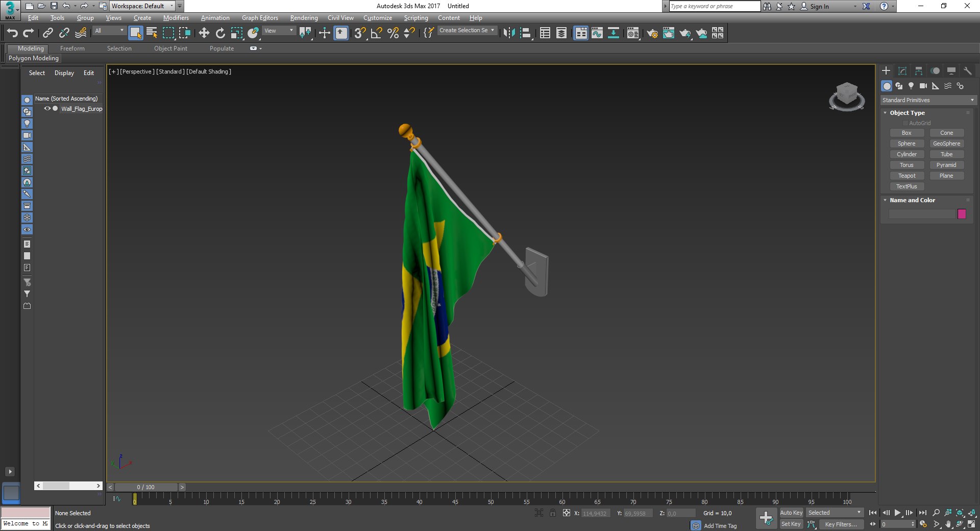Open the Modifiers menu
Screen dimensions: 980x531
(x=176, y=18)
